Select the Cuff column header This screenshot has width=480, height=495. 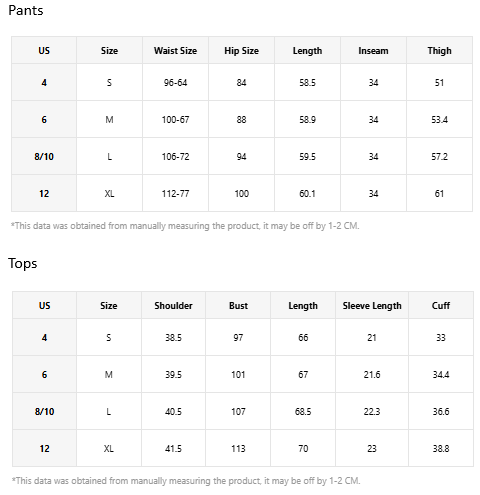441,306
